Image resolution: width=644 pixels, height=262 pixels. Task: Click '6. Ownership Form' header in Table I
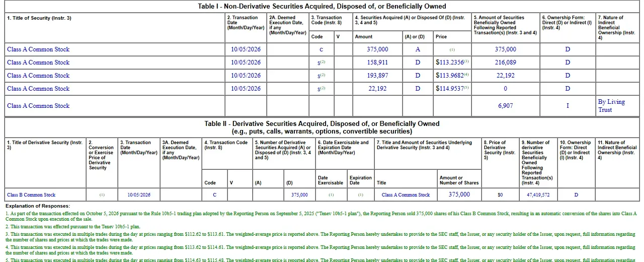pyautogui.click(x=567, y=23)
